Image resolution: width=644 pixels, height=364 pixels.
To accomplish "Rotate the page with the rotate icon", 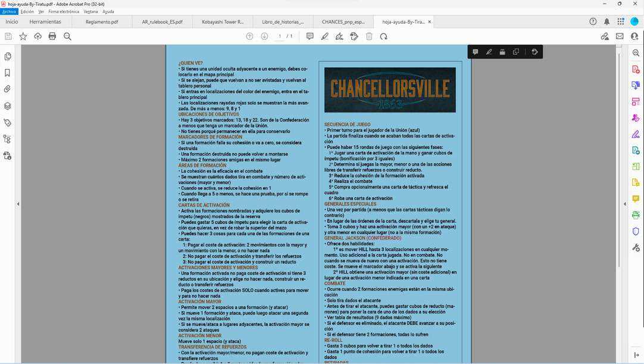I will [384, 36].
